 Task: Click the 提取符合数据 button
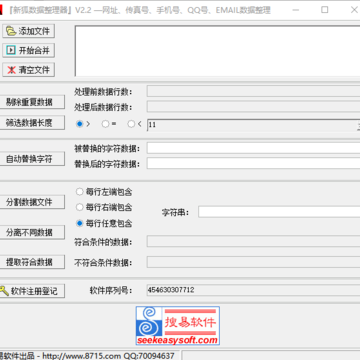pos(32,262)
